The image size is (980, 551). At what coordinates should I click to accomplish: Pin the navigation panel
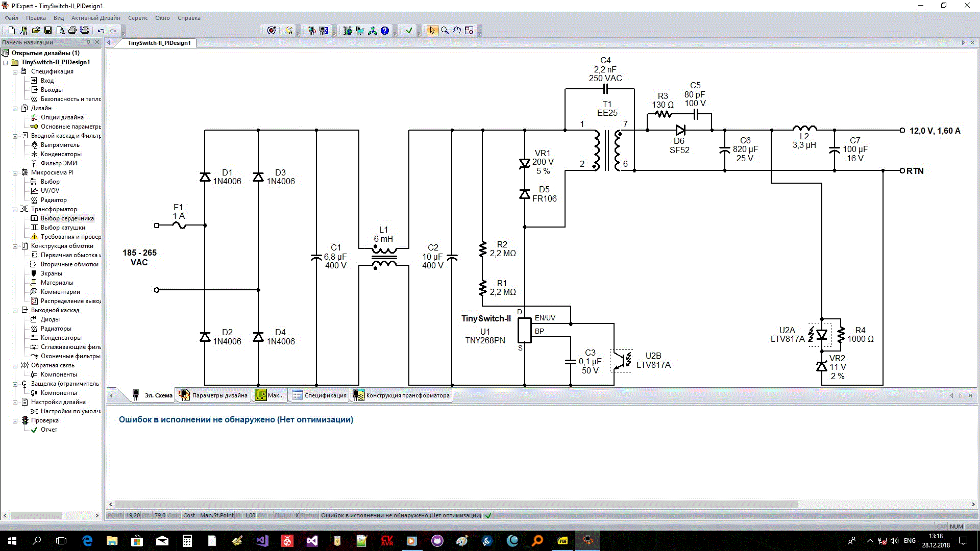pos(88,42)
